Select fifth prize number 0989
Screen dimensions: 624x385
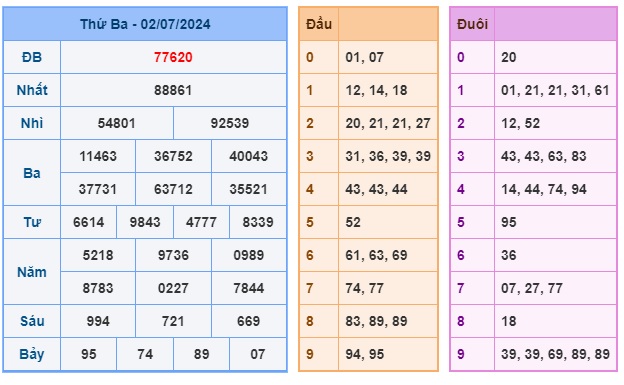point(248,256)
